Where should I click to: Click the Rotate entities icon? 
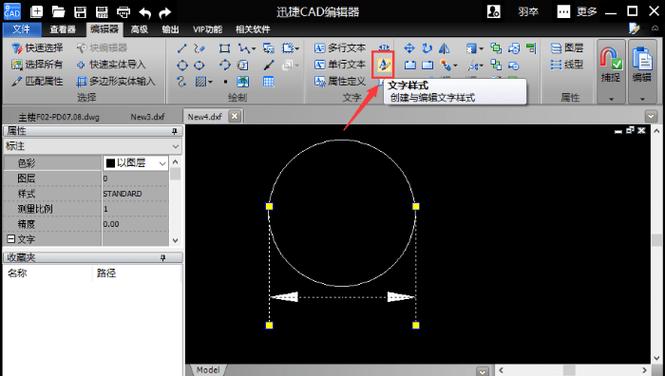click(427, 48)
